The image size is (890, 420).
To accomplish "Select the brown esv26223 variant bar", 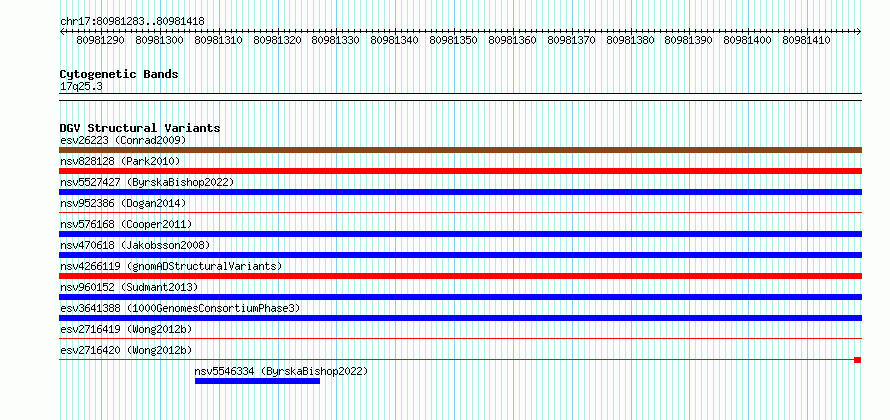I will [460, 150].
